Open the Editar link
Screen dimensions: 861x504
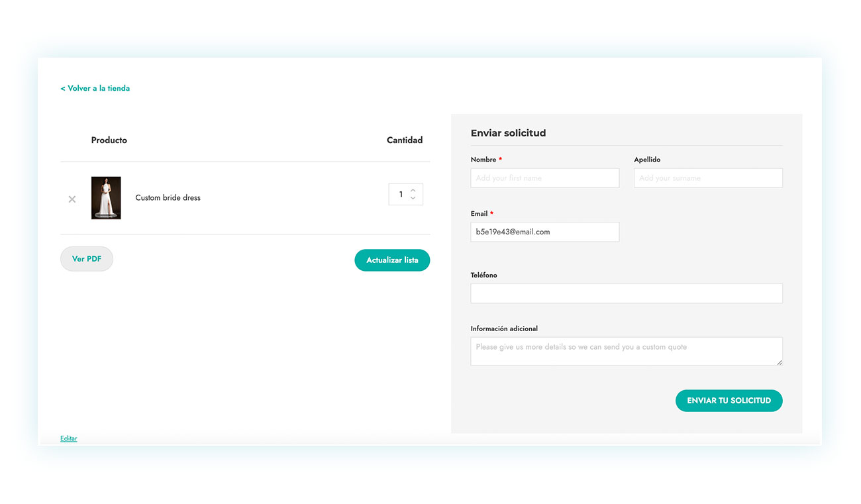[68, 438]
